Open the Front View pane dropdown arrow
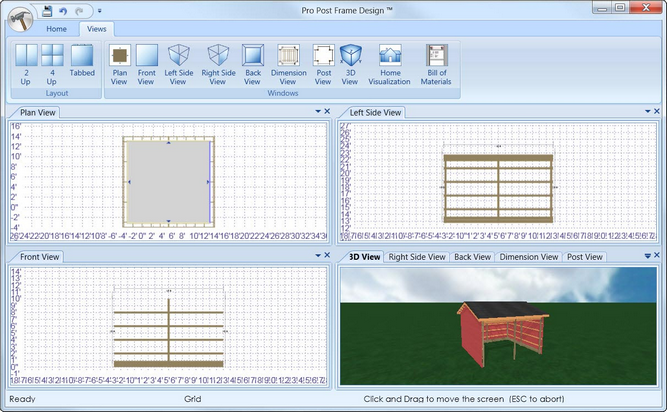This screenshot has width=667, height=412. click(x=318, y=256)
